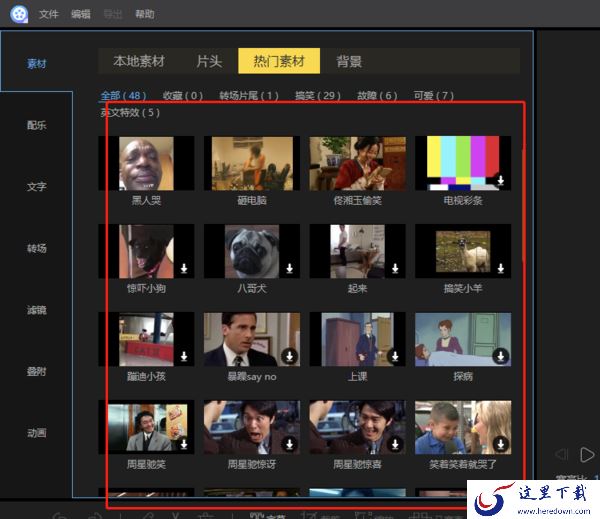The height and width of the screenshot is (519, 600).
Task: Download the 探病 clip
Action: 501,356
